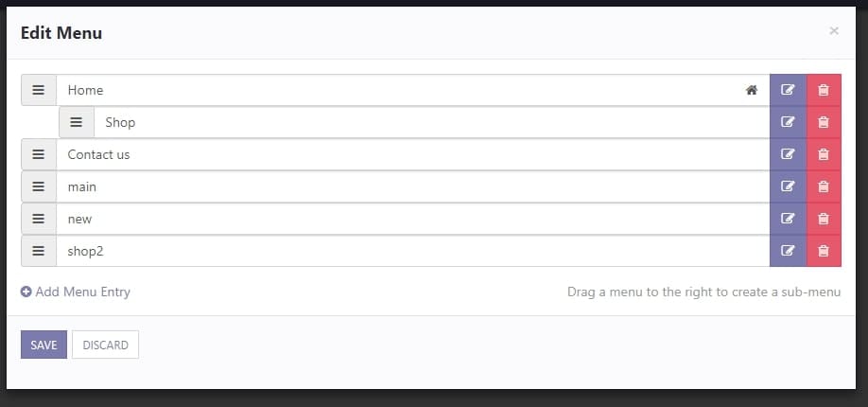
Task: Add a new menu entry
Action: (76, 292)
